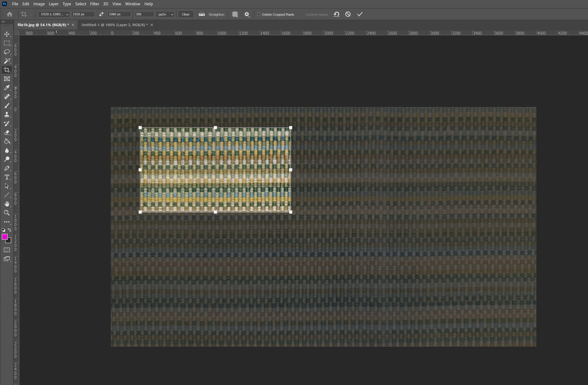The width and height of the screenshot is (588, 385).
Task: Pick the Eyedropper tool
Action: coord(7,88)
